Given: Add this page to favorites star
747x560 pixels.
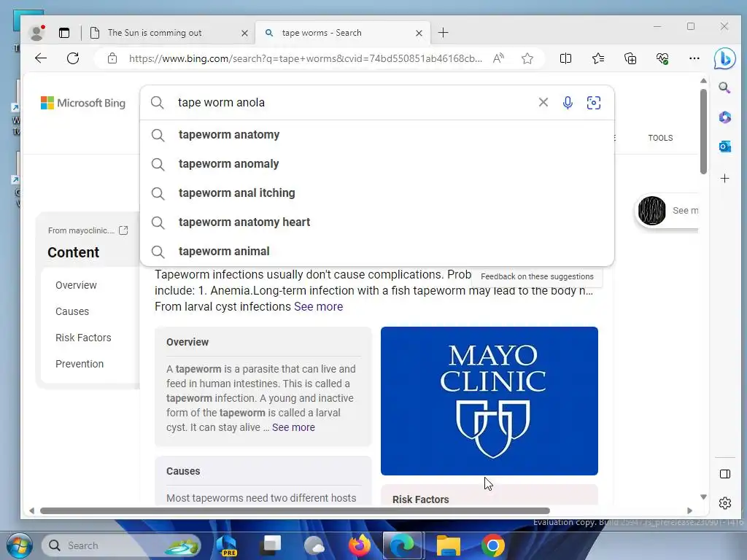Looking at the screenshot, I should (x=527, y=58).
